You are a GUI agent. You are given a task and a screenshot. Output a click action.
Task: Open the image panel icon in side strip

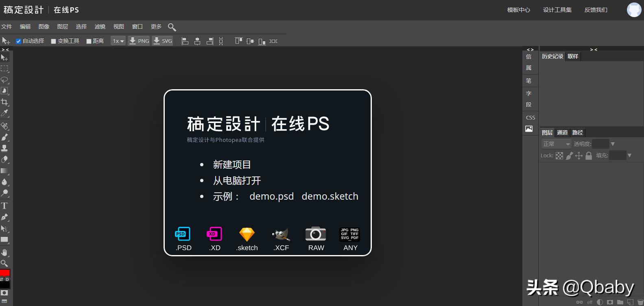click(529, 129)
